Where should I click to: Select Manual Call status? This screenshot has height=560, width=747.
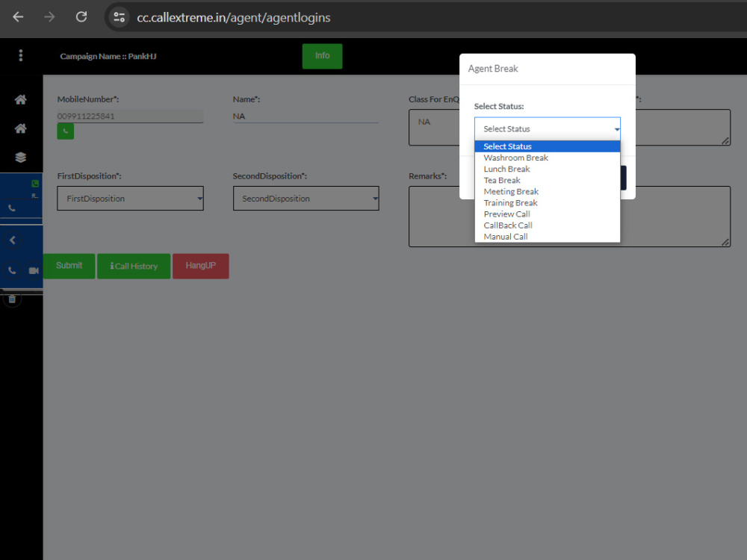(548, 237)
